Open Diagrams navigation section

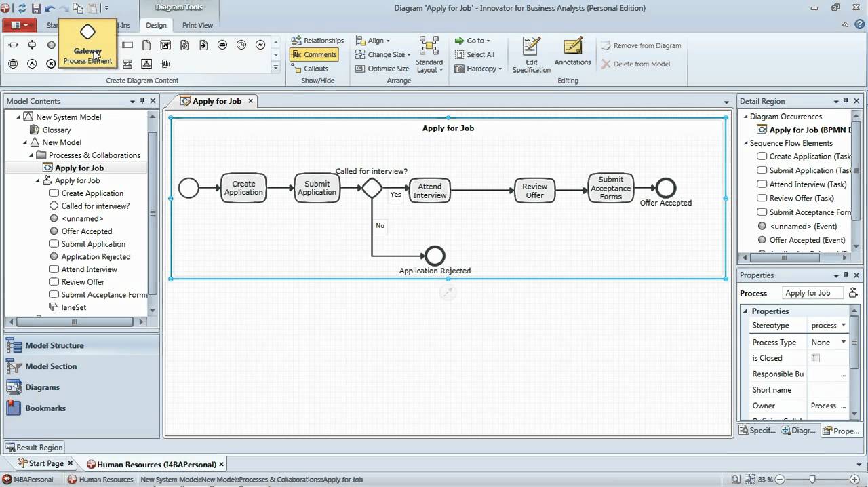click(x=81, y=387)
